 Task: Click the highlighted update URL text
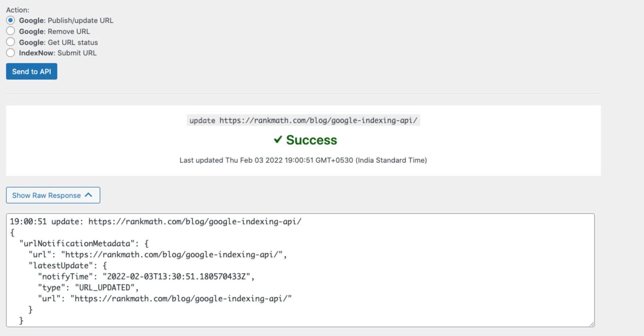304,120
